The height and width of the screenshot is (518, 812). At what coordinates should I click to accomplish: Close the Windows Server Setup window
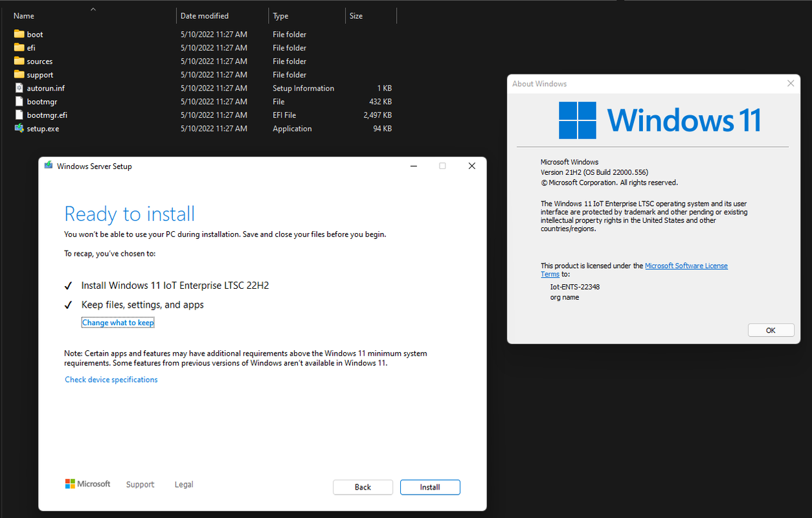472,166
